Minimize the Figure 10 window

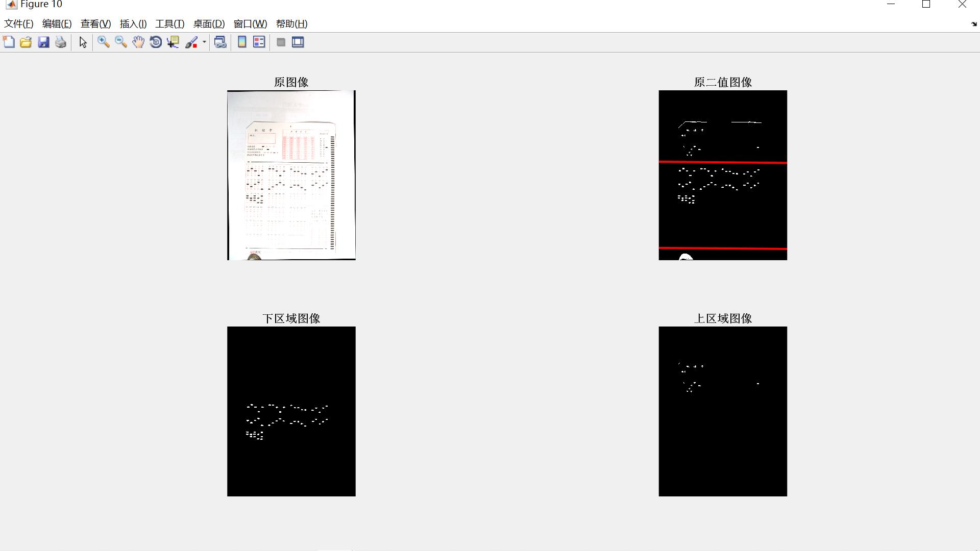[891, 5]
